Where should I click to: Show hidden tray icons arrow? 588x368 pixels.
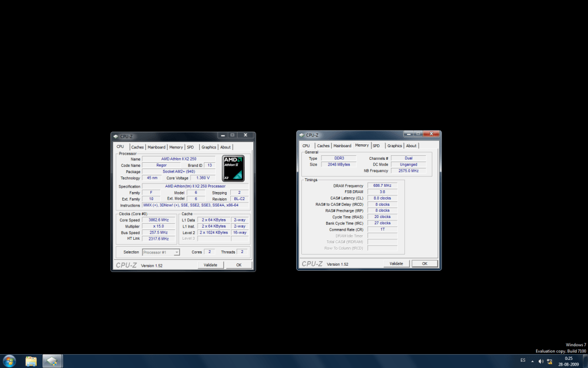pyautogui.click(x=532, y=361)
